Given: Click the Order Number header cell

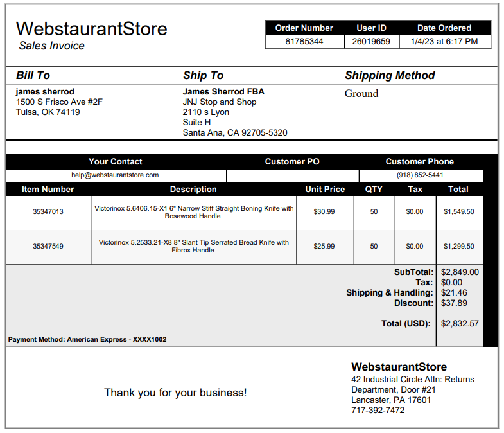Looking at the screenshot, I should [304, 28].
